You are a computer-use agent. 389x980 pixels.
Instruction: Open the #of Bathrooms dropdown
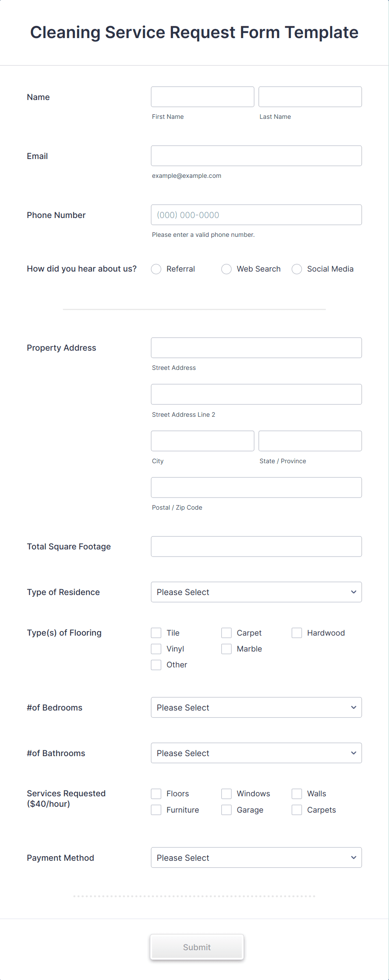(256, 753)
